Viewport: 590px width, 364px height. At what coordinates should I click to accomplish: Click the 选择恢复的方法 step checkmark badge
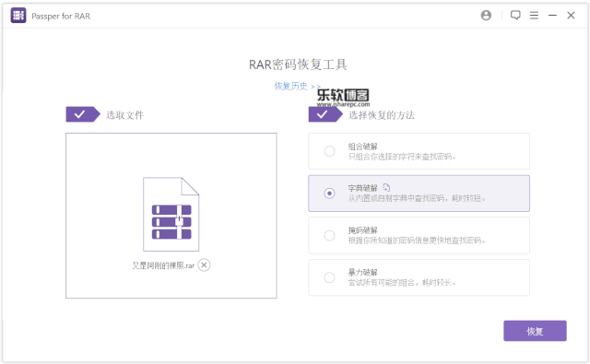click(x=325, y=114)
